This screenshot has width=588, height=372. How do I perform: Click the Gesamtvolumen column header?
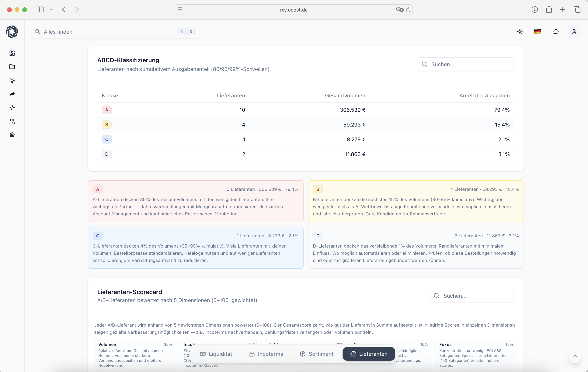(345, 96)
